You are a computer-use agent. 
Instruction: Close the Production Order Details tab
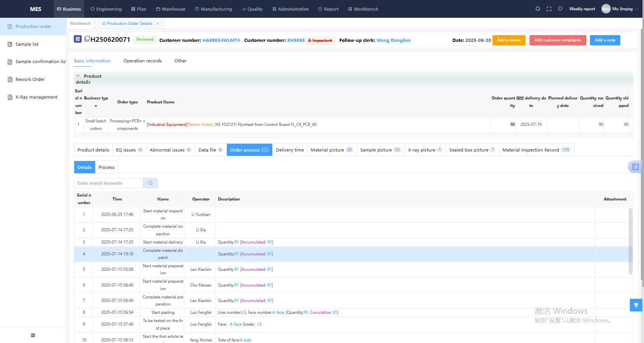[x=157, y=24]
